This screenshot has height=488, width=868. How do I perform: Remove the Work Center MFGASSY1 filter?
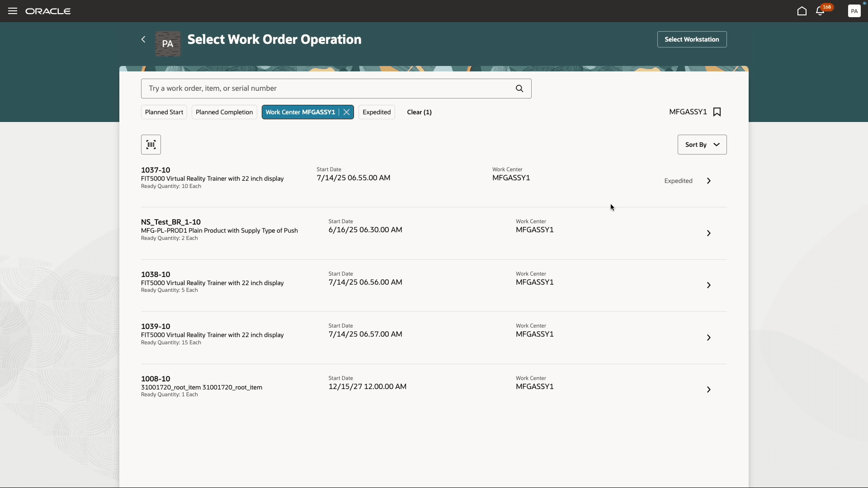pos(346,112)
